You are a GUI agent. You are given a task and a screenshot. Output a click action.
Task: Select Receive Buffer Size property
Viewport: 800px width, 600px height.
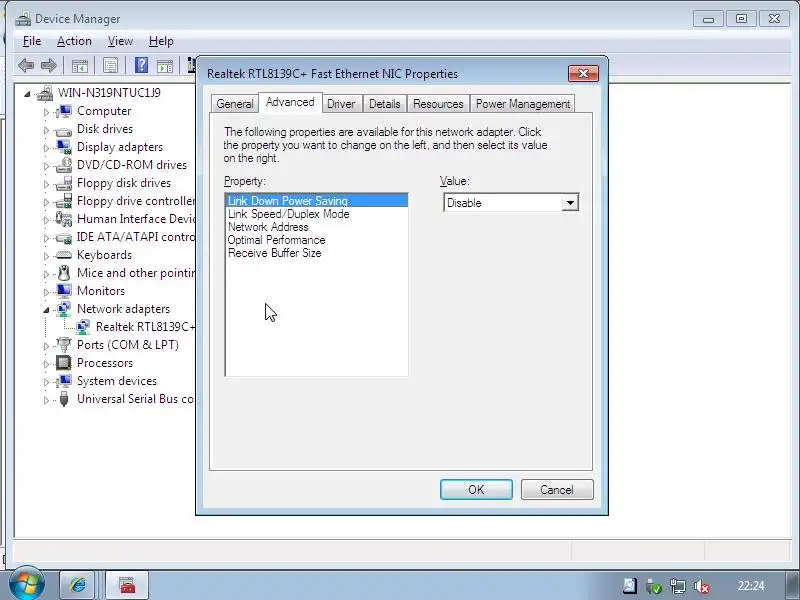point(316,253)
